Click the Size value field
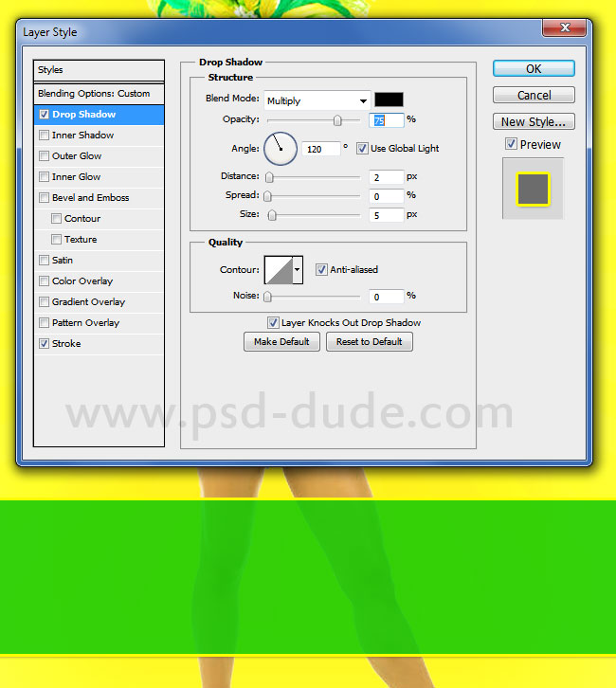Image resolution: width=616 pixels, height=688 pixels. click(386, 215)
